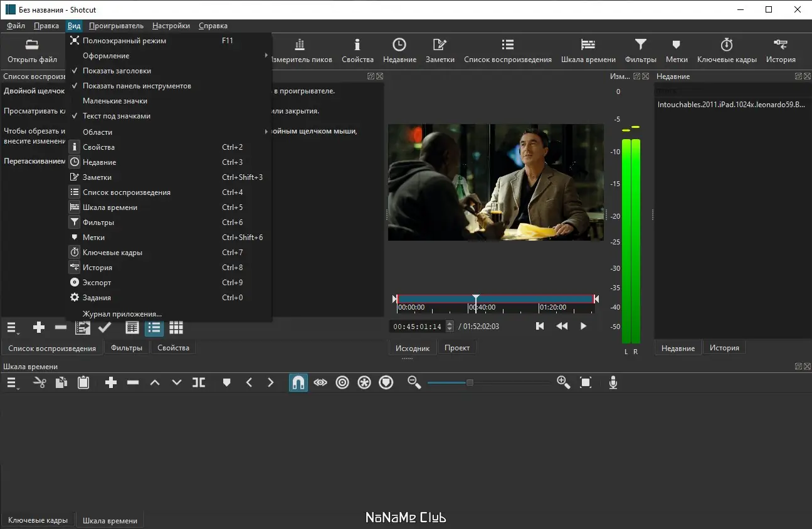This screenshot has width=812, height=529.
Task: Toggle scrub while dragging eye icon
Action: [x=320, y=382]
